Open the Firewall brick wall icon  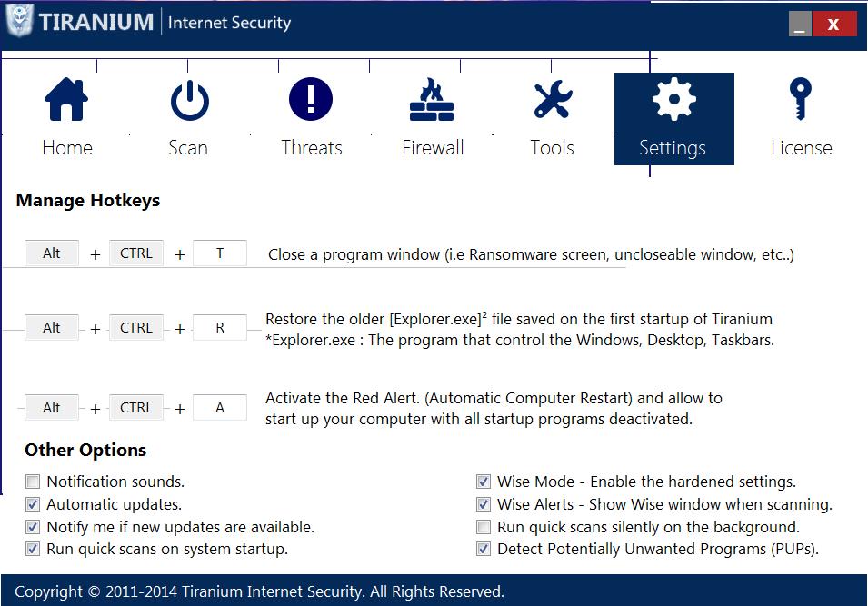click(432, 100)
